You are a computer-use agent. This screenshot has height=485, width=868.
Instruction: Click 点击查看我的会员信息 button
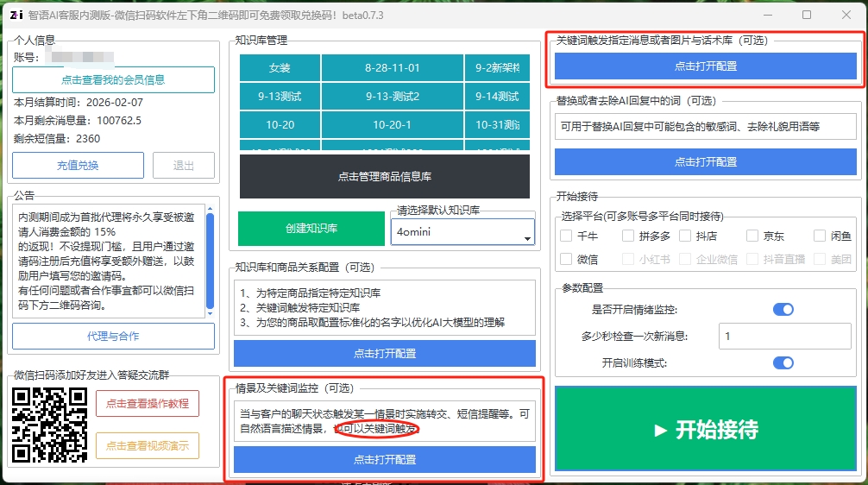(113, 79)
